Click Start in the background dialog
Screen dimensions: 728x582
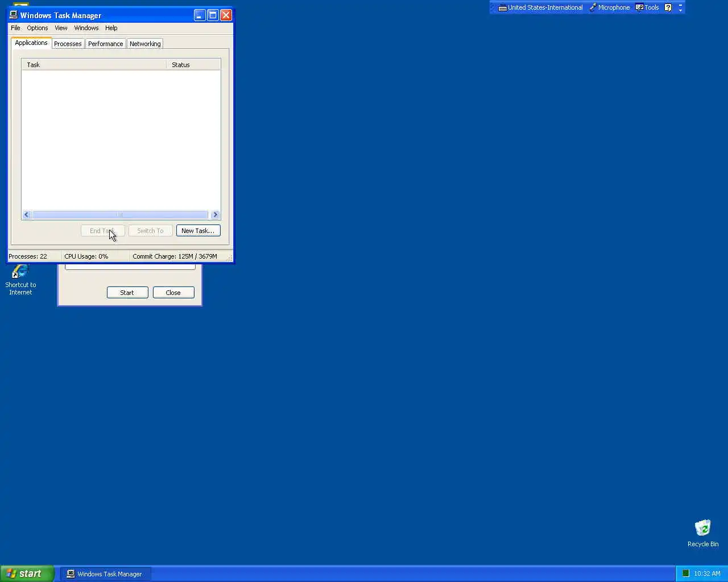click(x=127, y=293)
